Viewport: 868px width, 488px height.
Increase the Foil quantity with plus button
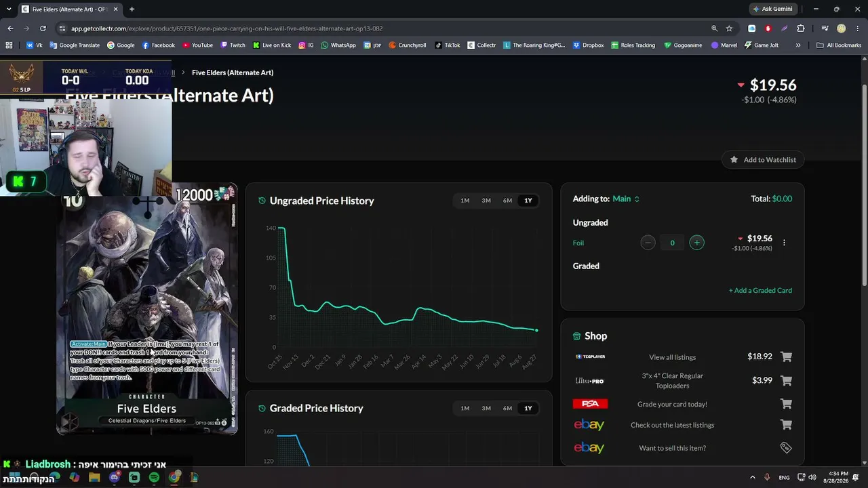[x=696, y=243]
